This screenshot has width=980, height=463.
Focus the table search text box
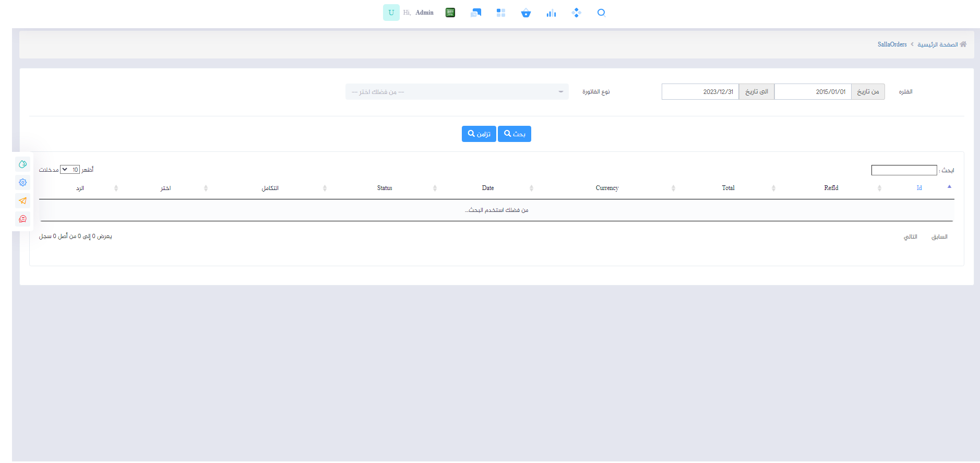[904, 170]
